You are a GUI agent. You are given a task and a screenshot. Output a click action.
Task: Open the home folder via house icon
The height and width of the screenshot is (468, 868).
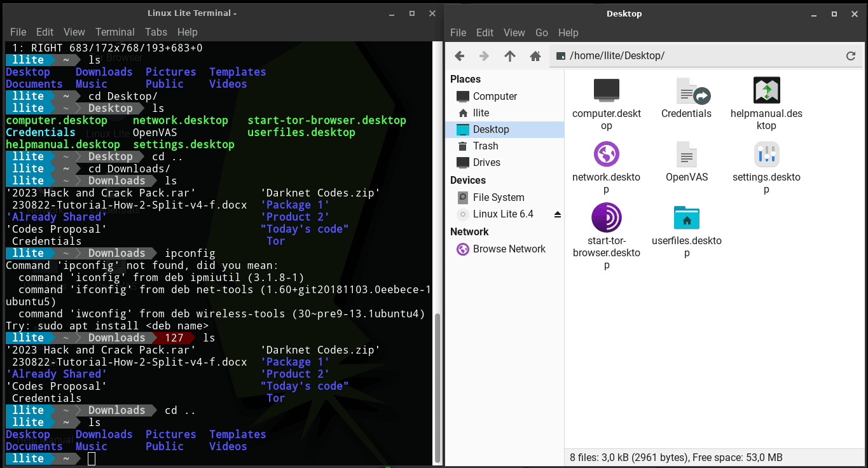pos(535,56)
